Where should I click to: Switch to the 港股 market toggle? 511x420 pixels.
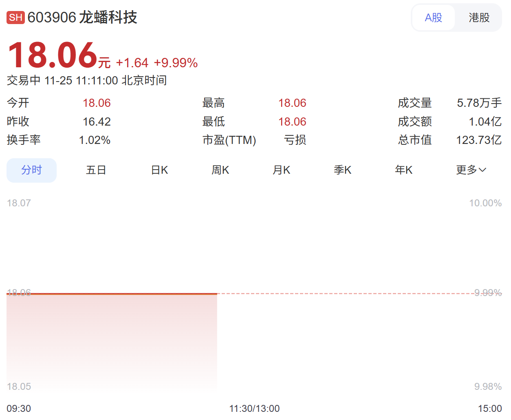coord(479,18)
